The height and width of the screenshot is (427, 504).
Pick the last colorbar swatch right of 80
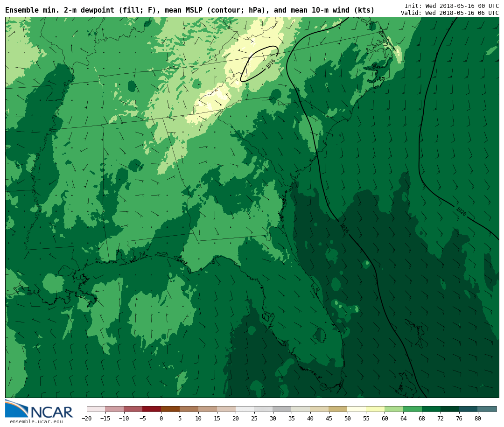(487, 409)
